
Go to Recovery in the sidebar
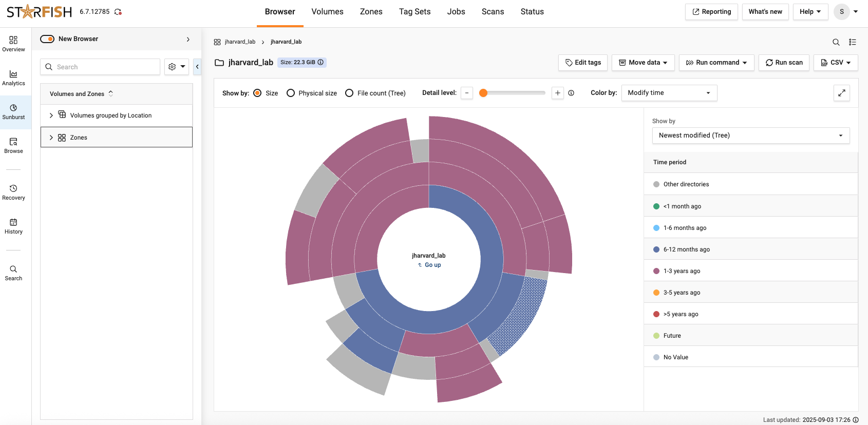coord(13,192)
